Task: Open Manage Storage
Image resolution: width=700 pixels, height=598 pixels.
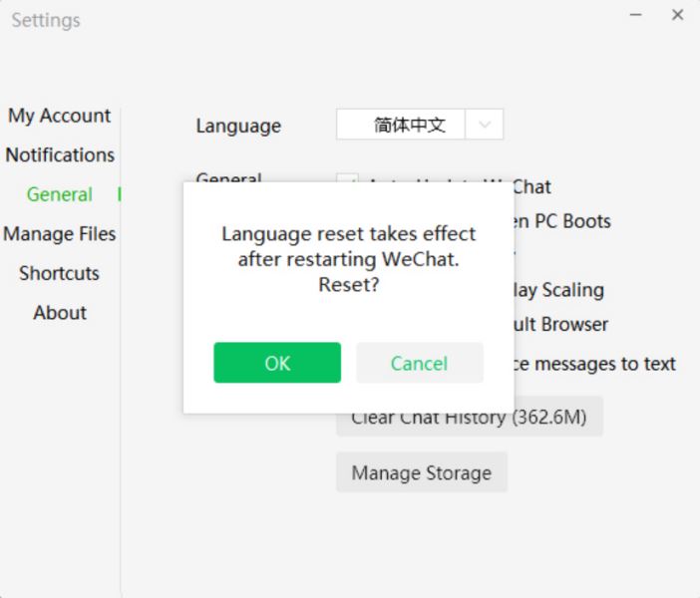Action: [421, 472]
